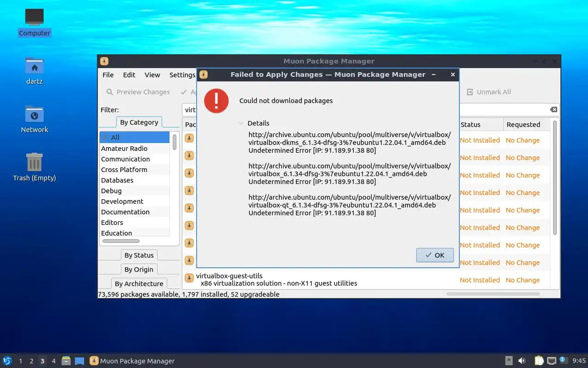Open the By Origin filter tab

[x=139, y=270]
